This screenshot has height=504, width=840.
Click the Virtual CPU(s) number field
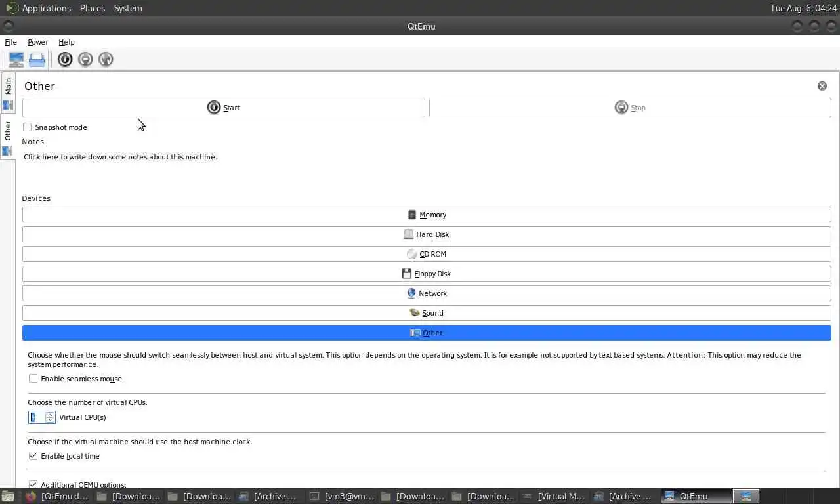[x=37, y=417]
